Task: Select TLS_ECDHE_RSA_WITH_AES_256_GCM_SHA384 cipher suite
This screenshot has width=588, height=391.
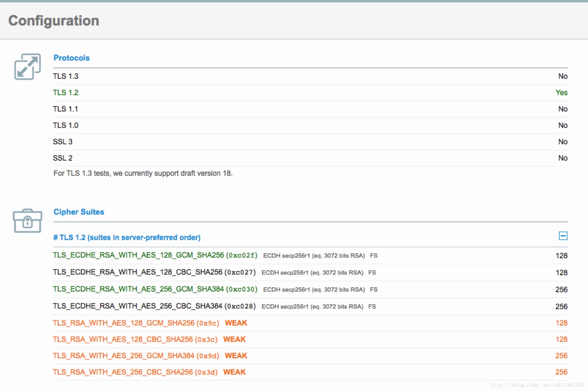Action: click(155, 289)
